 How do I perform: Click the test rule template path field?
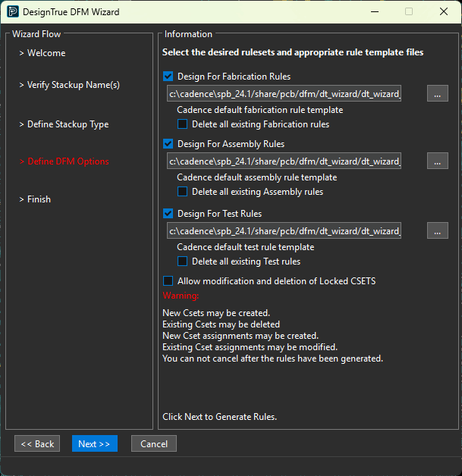284,230
